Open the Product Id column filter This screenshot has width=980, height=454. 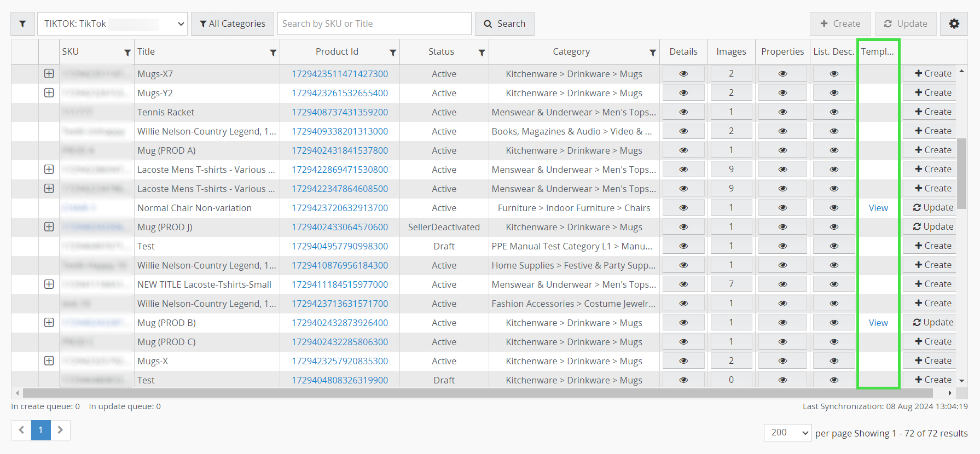coord(393,53)
